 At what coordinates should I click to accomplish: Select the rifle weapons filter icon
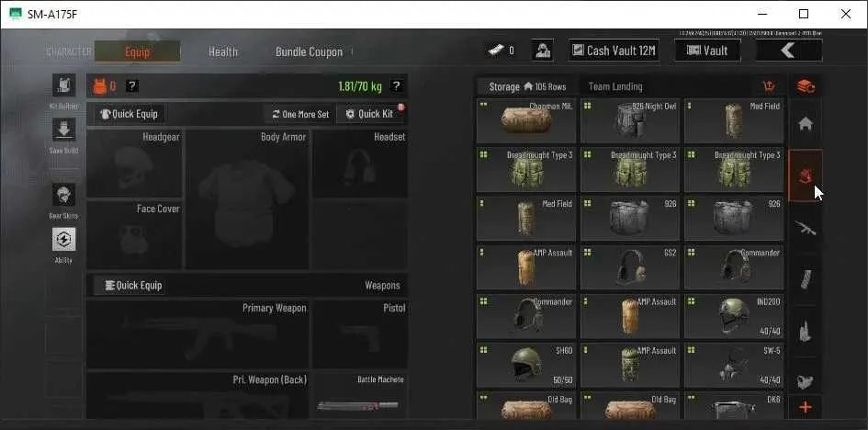tap(806, 228)
